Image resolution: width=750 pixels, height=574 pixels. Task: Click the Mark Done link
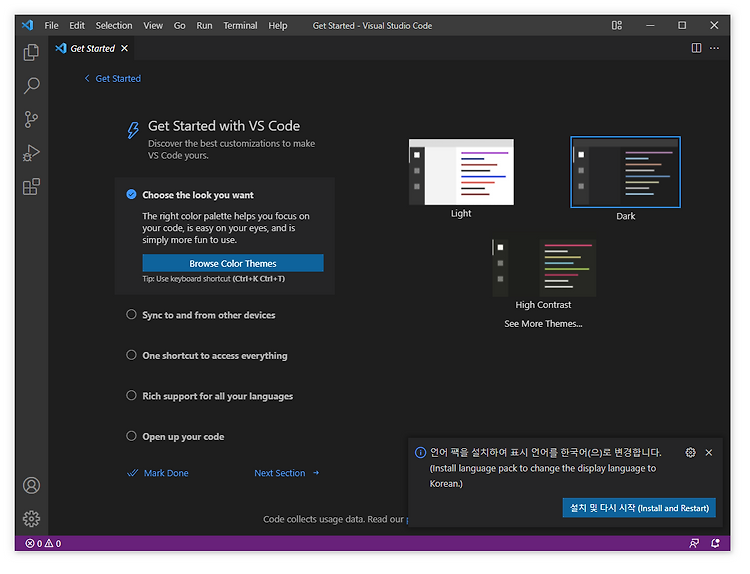click(158, 473)
